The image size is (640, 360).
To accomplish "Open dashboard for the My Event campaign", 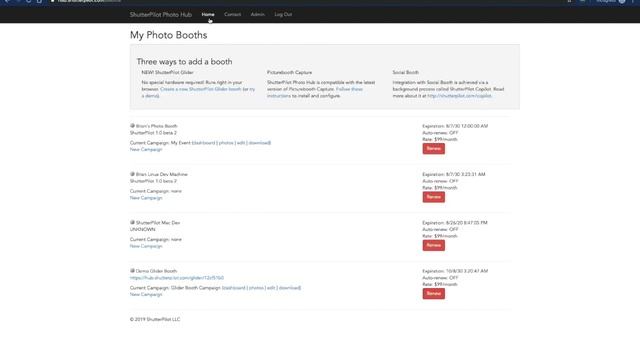I will [x=204, y=143].
